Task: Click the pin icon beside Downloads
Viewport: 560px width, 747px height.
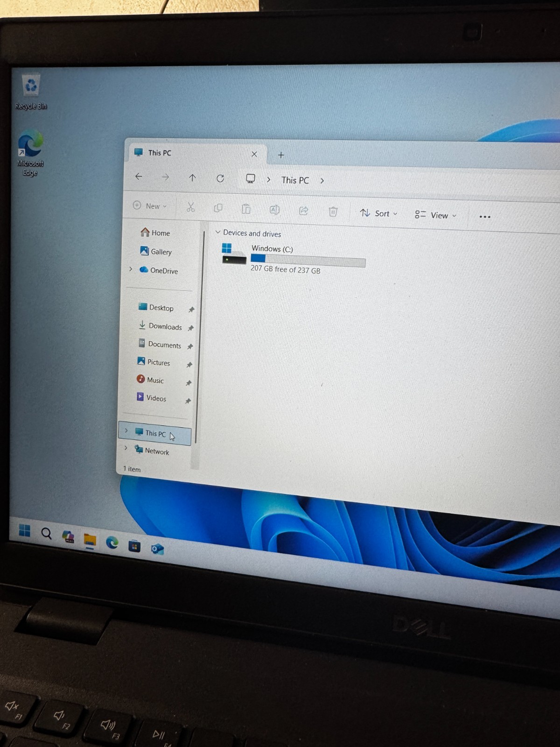Action: pyautogui.click(x=190, y=328)
